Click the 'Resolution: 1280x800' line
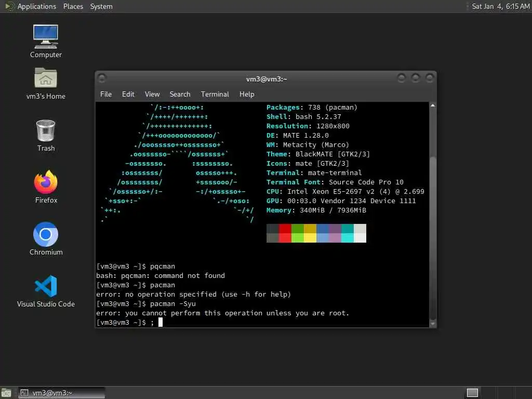 point(308,126)
